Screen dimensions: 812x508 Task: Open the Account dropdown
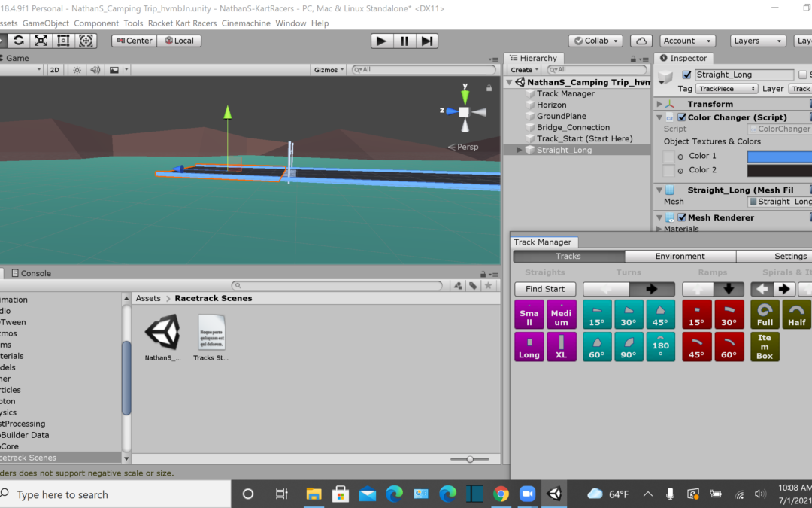click(687, 41)
